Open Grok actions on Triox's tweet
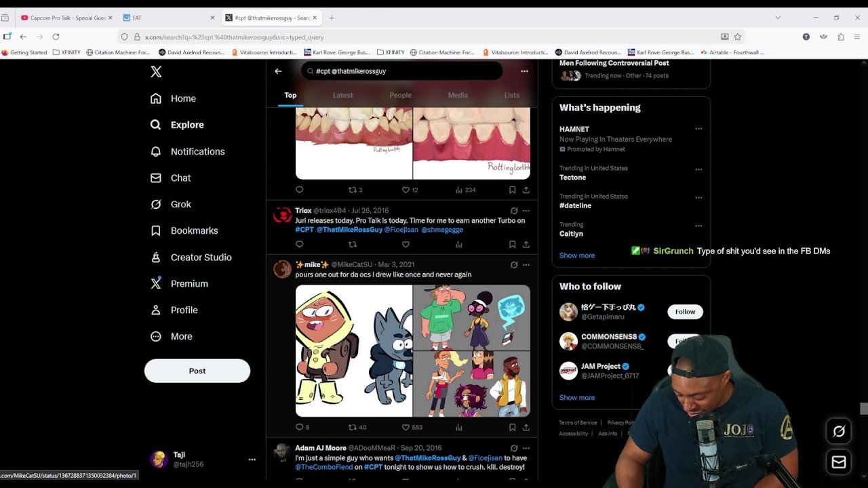868x488 pixels. [x=514, y=211]
